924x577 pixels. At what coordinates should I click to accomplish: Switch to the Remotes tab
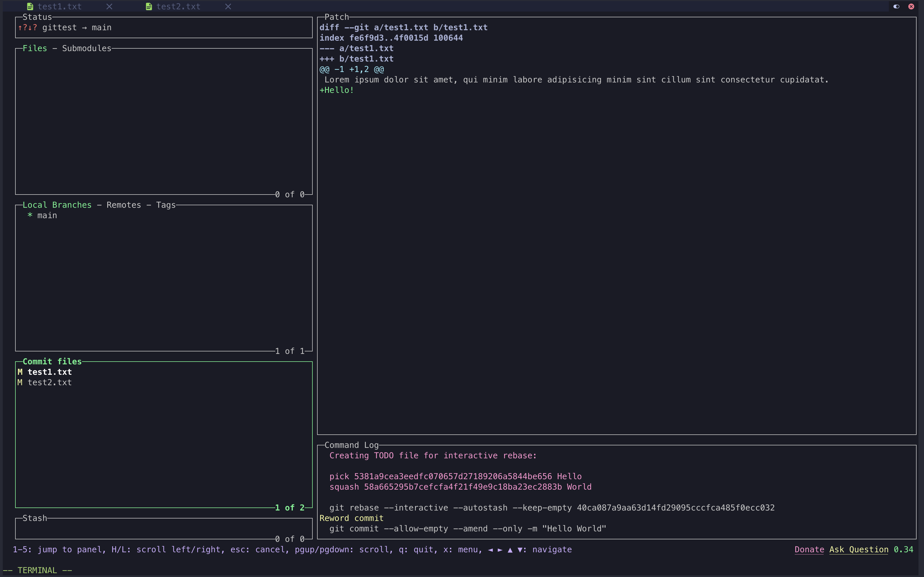coord(124,205)
